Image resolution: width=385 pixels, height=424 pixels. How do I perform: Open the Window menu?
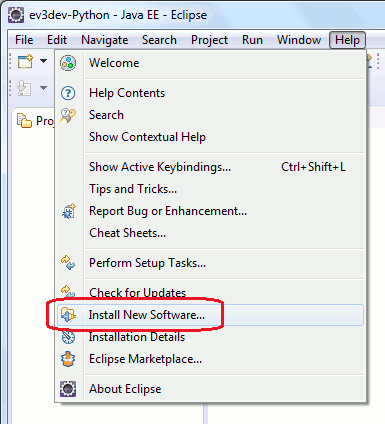click(x=299, y=40)
